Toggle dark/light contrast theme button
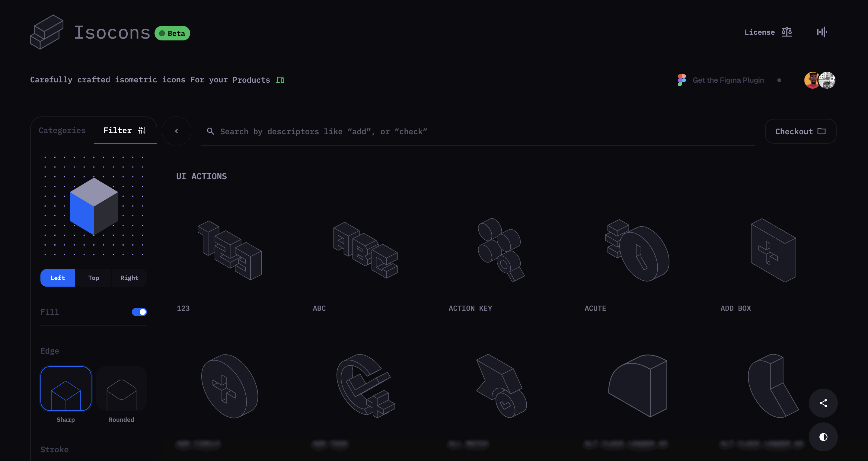Image resolution: width=868 pixels, height=461 pixels. 823,437
